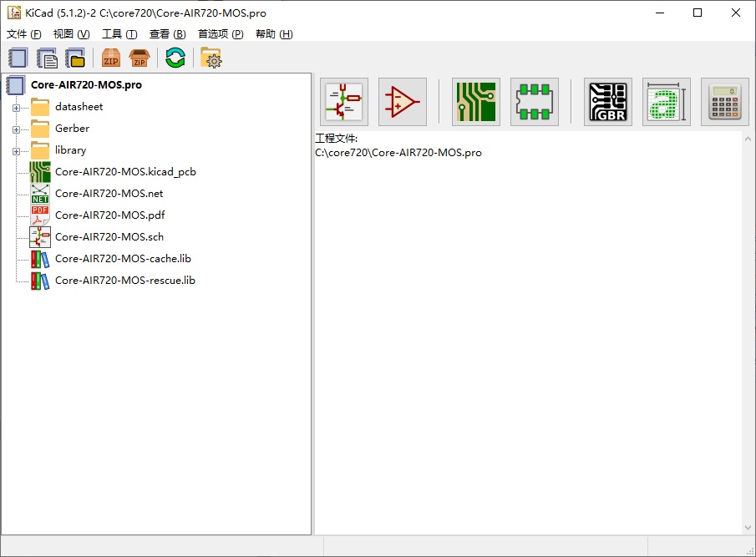Select the datasheet folder name
This screenshot has width=756, height=557.
(x=79, y=107)
